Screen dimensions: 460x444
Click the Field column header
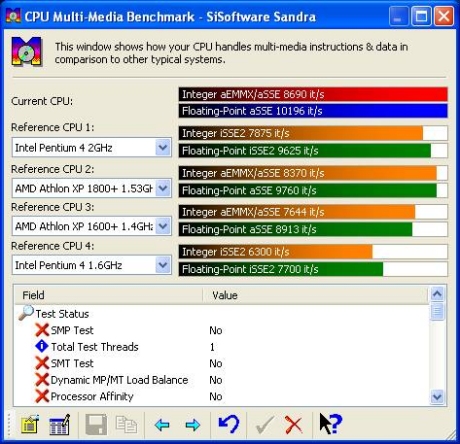point(108,295)
